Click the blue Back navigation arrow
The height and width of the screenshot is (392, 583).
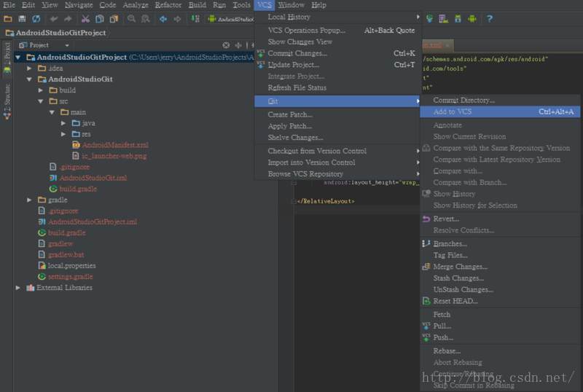click(163, 18)
